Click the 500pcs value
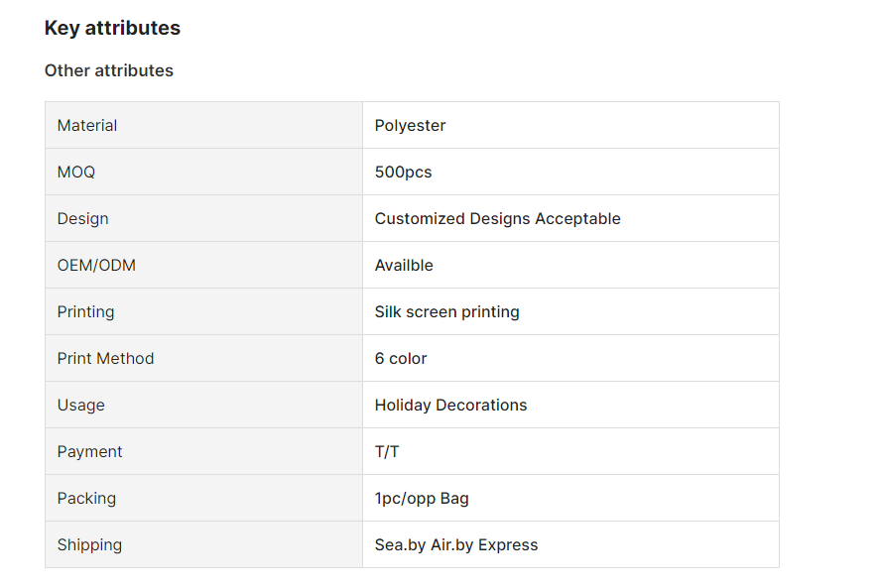This screenshot has width=880, height=588. (x=403, y=172)
